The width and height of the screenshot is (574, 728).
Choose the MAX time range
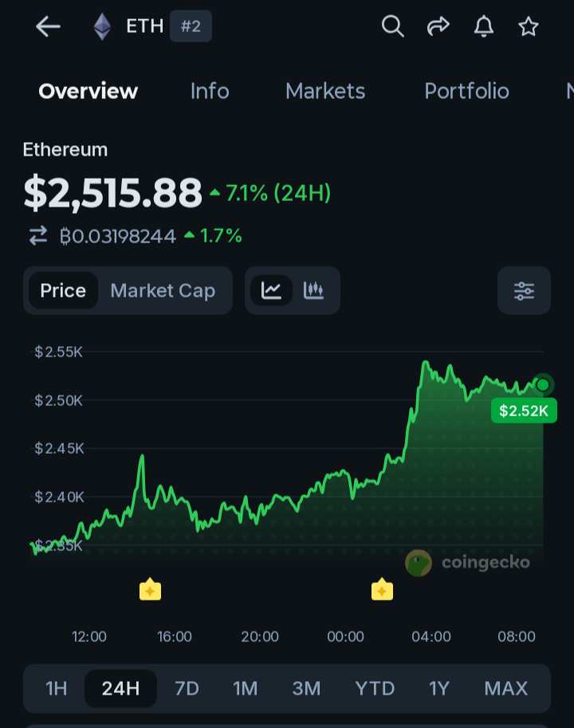click(505, 689)
